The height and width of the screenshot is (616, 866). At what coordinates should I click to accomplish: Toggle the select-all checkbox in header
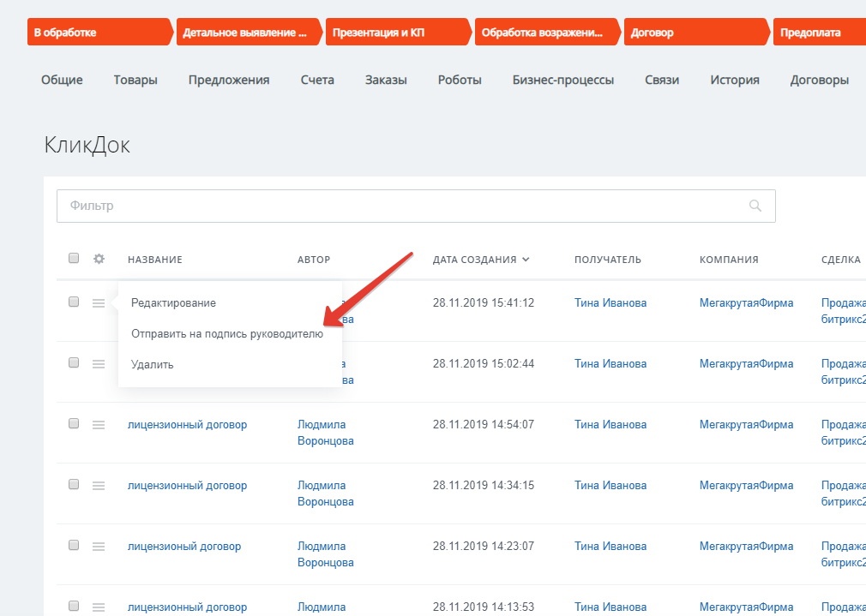click(74, 259)
